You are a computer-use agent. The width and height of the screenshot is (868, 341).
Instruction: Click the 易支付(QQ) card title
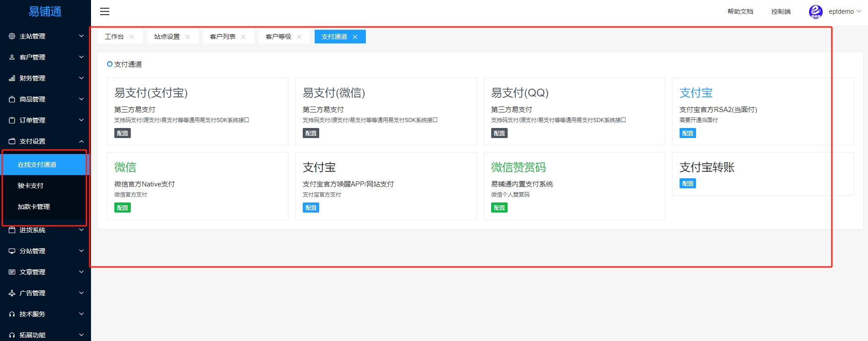(520, 93)
